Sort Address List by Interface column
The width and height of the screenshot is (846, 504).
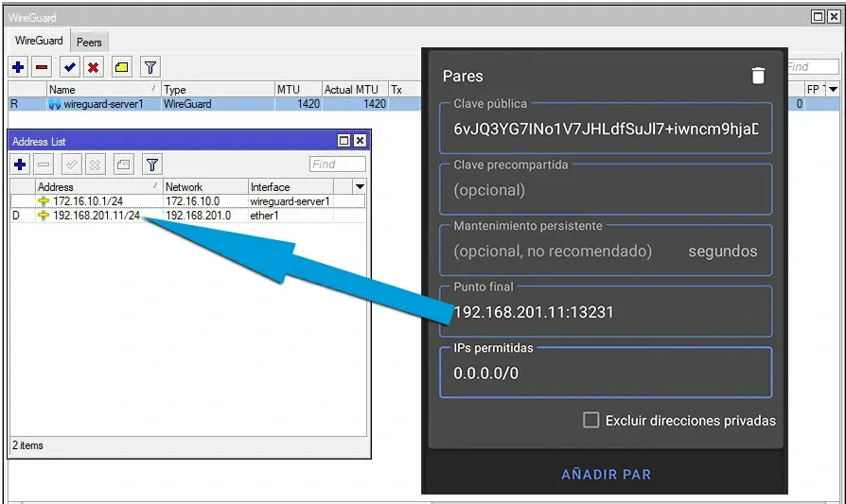click(x=291, y=186)
